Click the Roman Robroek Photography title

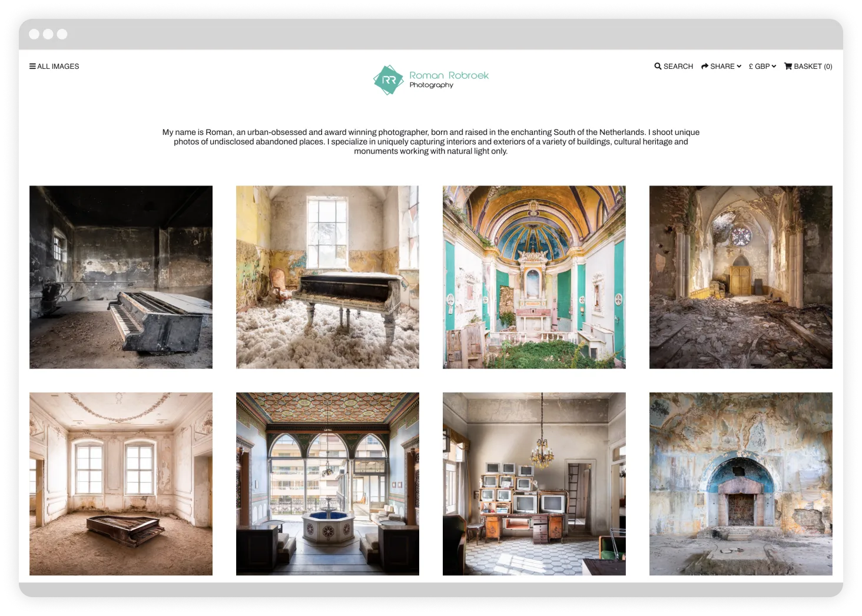(x=449, y=80)
